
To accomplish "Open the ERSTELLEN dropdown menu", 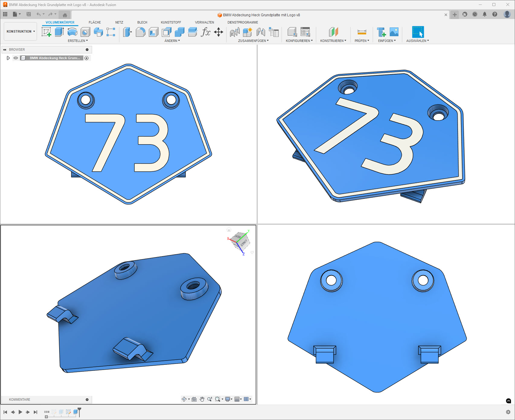I will (x=78, y=41).
